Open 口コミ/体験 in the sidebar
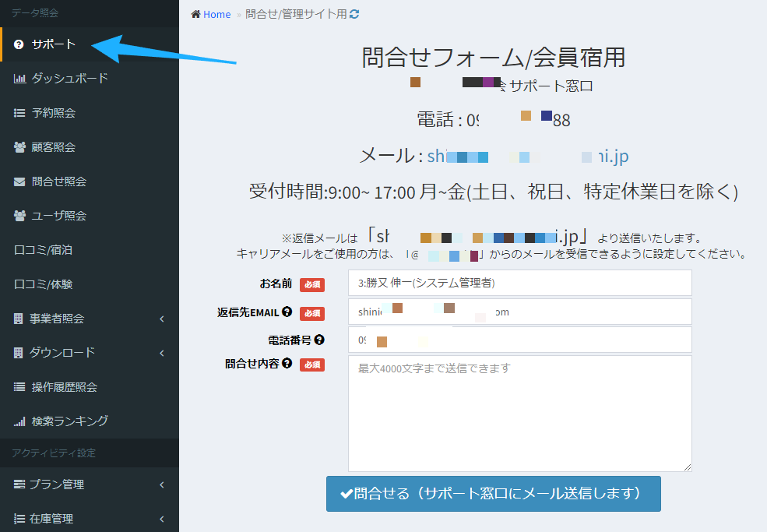 pyautogui.click(x=90, y=284)
